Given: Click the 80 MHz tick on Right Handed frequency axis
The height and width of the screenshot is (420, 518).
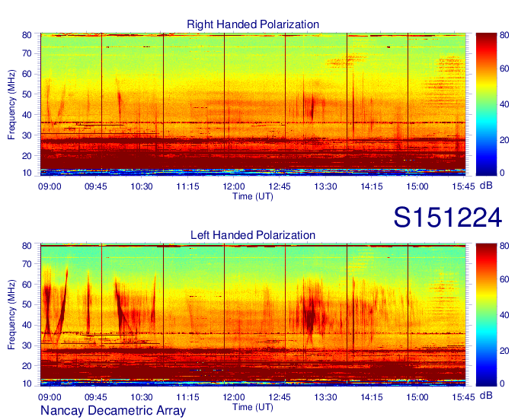Looking at the screenshot, I should [27, 35].
